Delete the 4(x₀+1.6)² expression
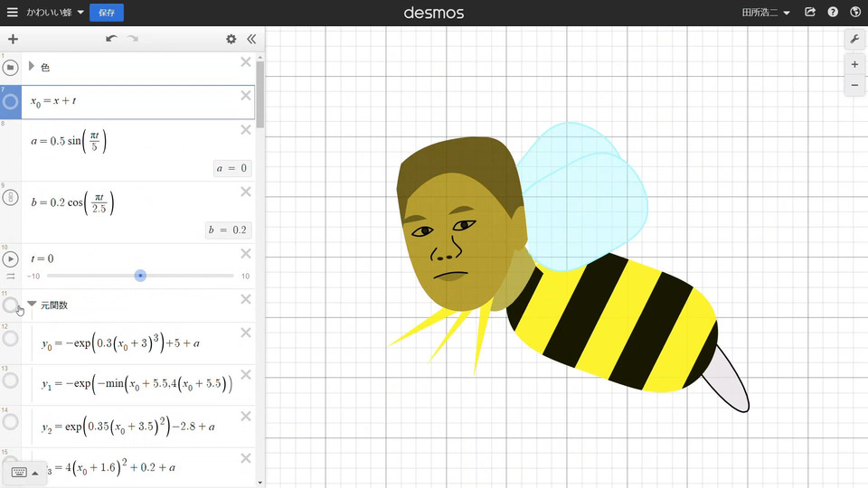The width and height of the screenshot is (868, 488). tap(246, 459)
